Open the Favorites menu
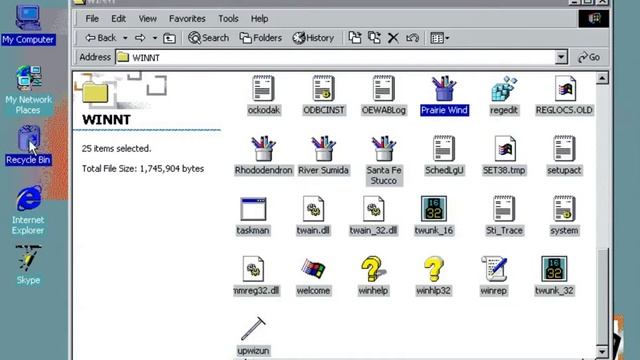The height and width of the screenshot is (360, 640). 187,19
